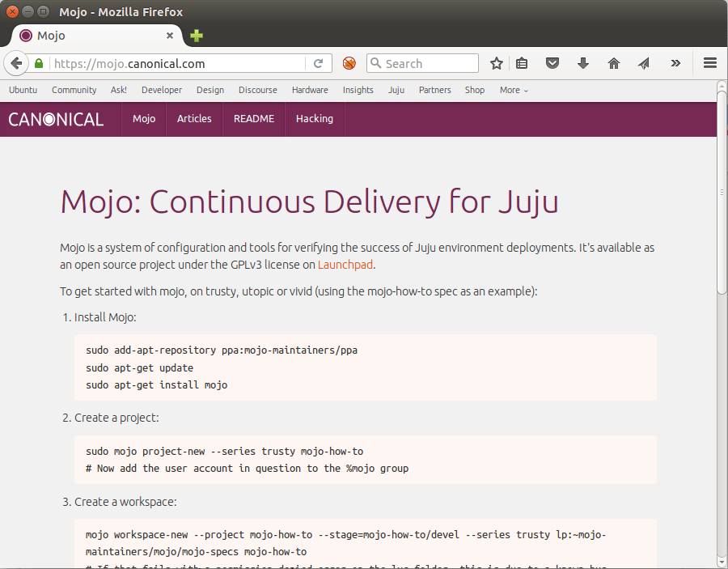
Task: Click the paper plane share icon
Action: pos(644,63)
